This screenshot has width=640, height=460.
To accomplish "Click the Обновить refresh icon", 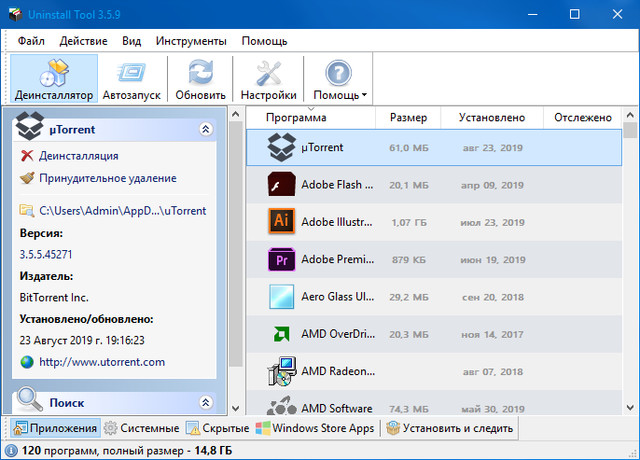I will (x=199, y=79).
